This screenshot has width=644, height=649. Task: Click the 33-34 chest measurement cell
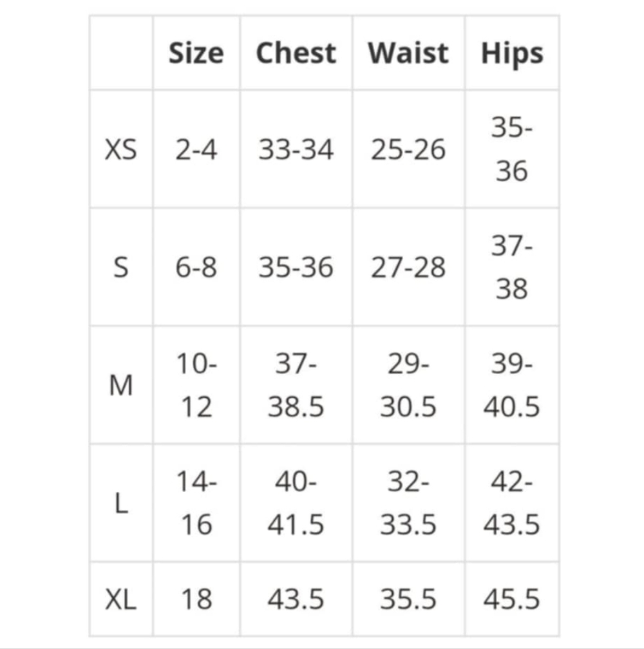pyautogui.click(x=296, y=150)
